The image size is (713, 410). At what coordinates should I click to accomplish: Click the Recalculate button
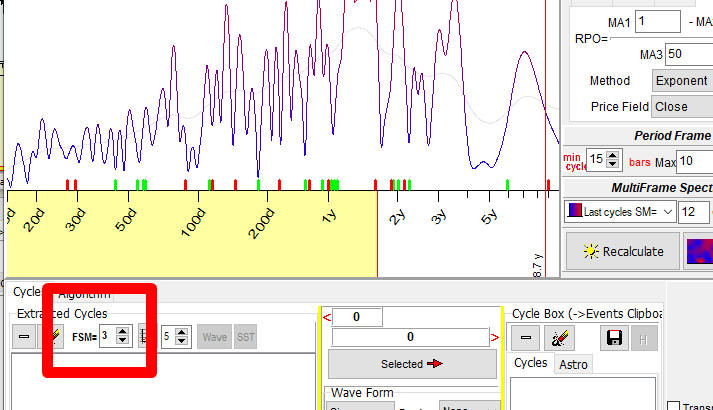coord(622,251)
